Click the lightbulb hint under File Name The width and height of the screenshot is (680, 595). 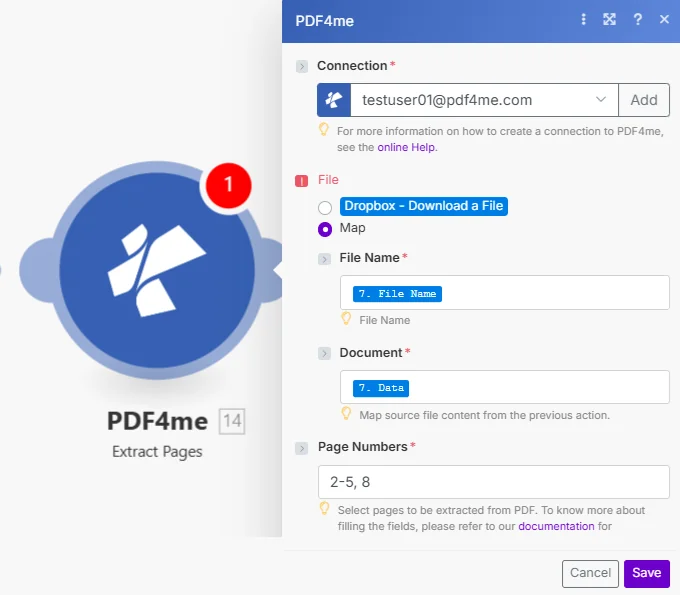tap(346, 318)
